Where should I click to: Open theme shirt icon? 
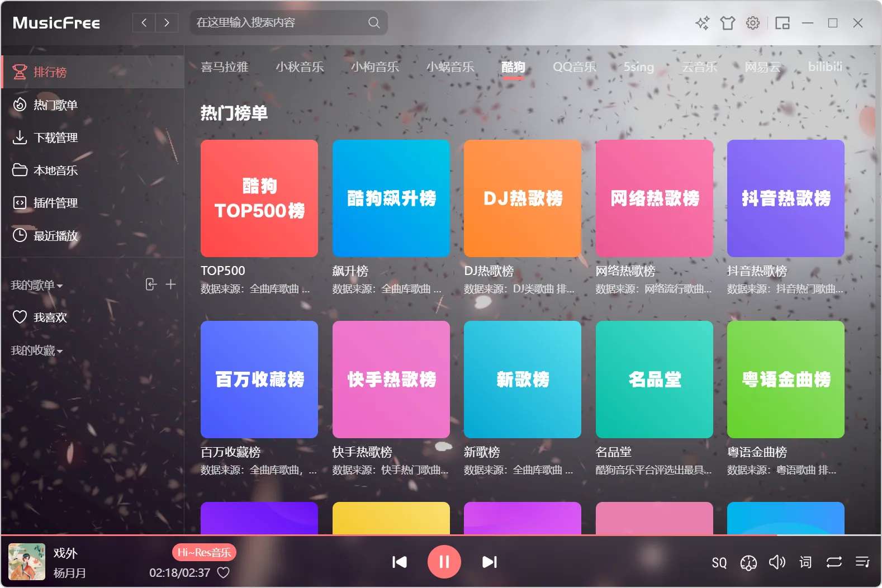point(727,23)
